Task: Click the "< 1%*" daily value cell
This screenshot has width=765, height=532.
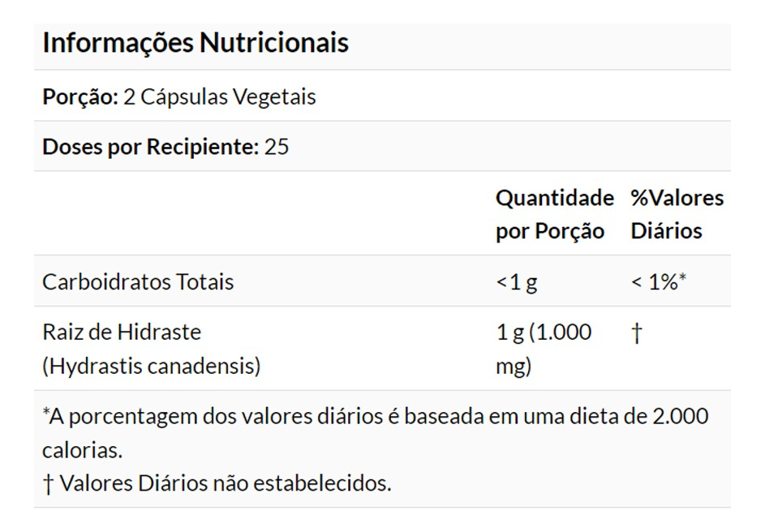Action: 659,282
